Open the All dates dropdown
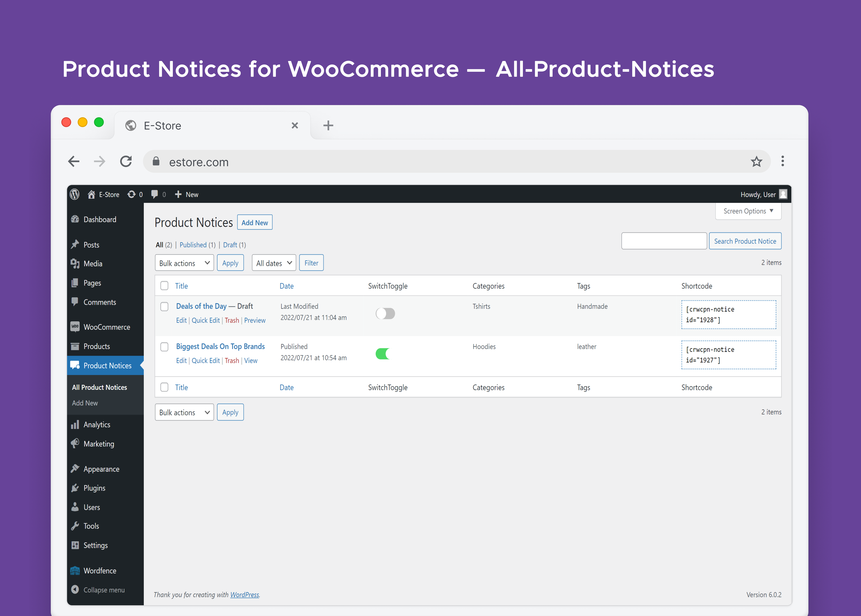 point(274,263)
